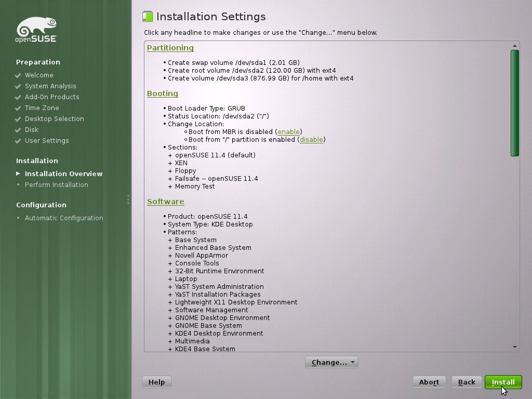Open the Booting settings headline
Viewport: 532px width, 399px height.
click(x=163, y=94)
